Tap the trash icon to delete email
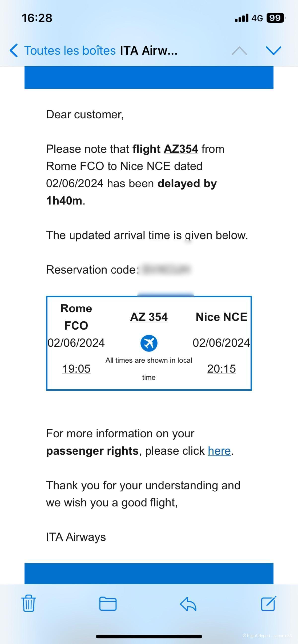Image resolution: width=298 pixels, height=644 pixels. [x=29, y=603]
